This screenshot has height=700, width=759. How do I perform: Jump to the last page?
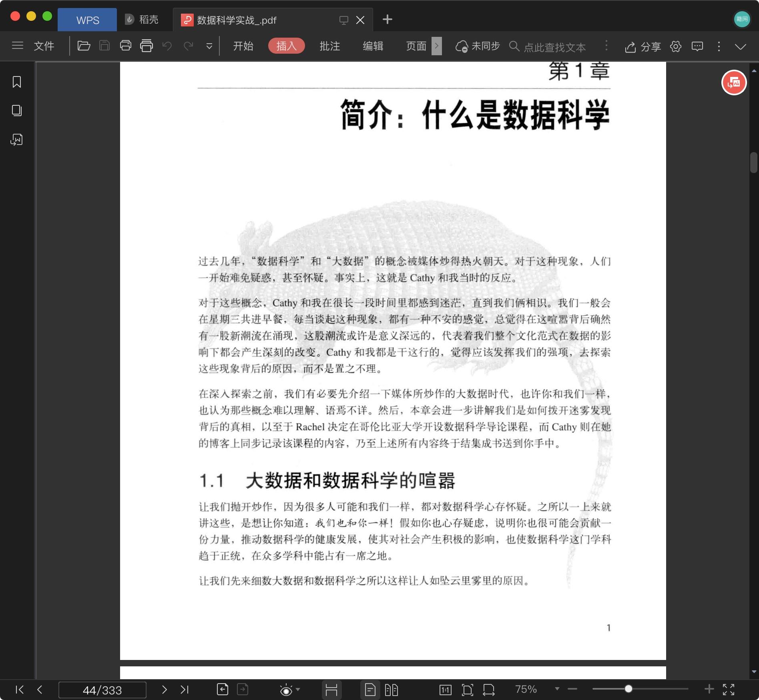[184, 689]
